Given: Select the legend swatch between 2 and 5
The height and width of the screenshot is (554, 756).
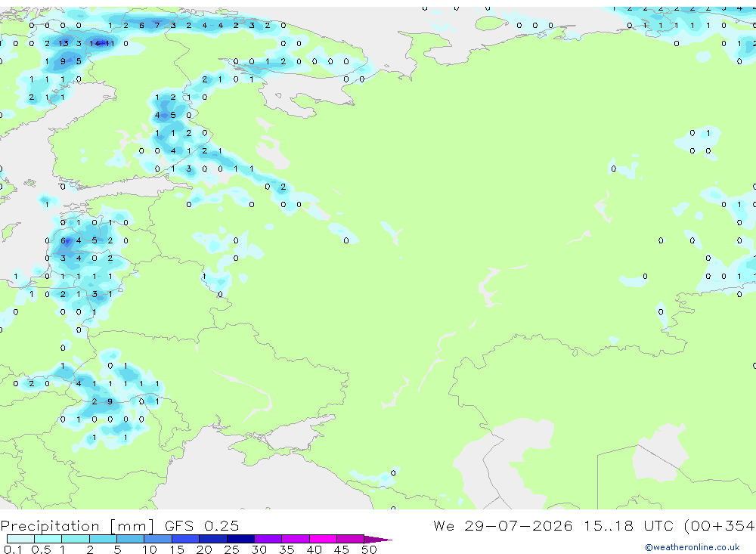Looking at the screenshot, I should pos(103,539).
